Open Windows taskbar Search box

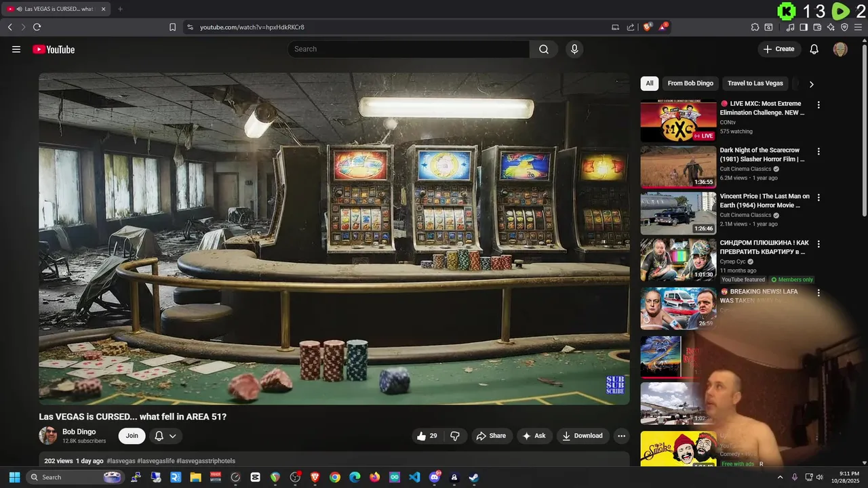[x=75, y=477]
